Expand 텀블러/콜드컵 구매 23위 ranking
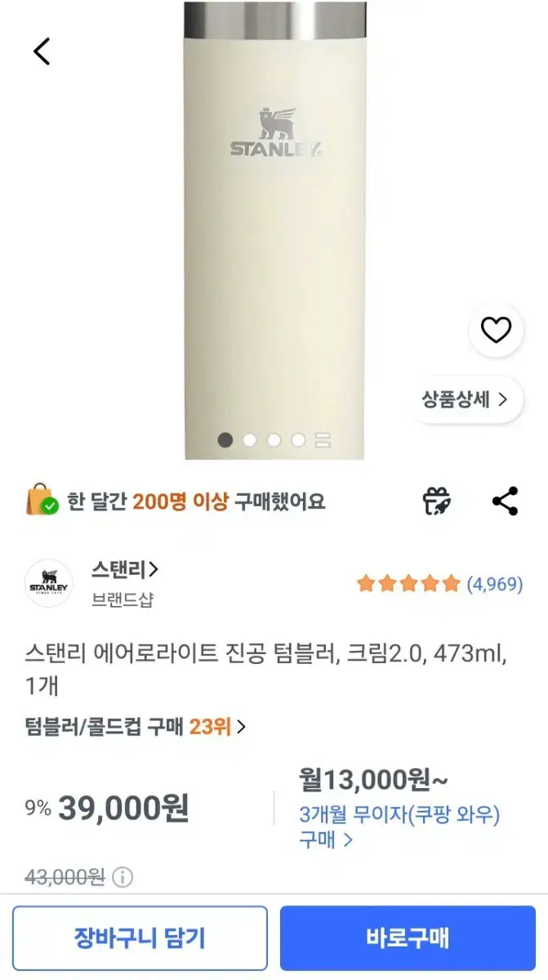 136,726
